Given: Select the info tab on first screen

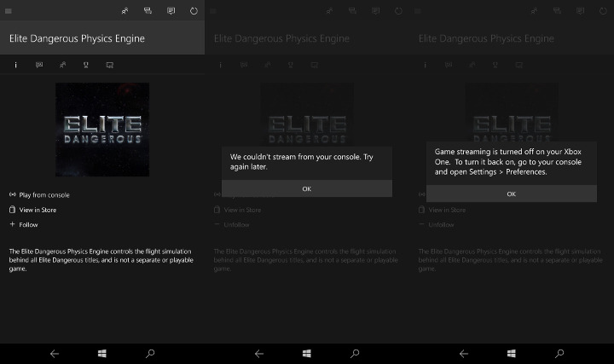Looking at the screenshot, I should (x=15, y=65).
